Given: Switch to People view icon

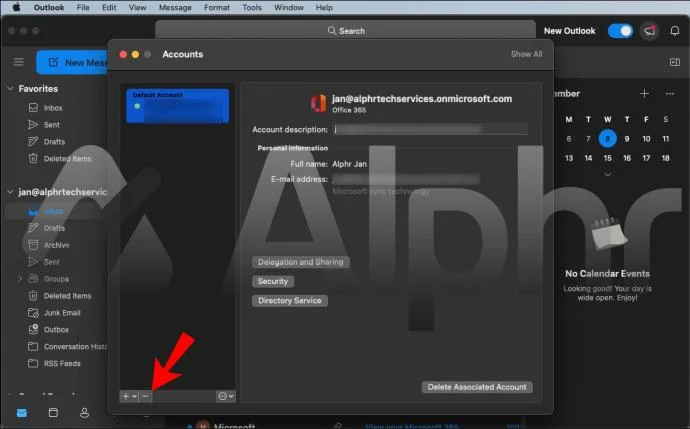Looking at the screenshot, I should point(84,413).
